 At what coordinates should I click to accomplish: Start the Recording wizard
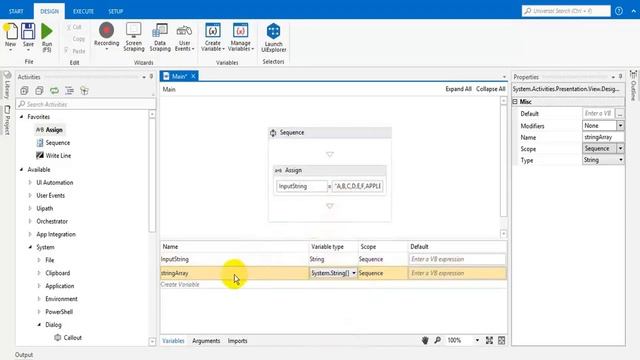click(107, 36)
